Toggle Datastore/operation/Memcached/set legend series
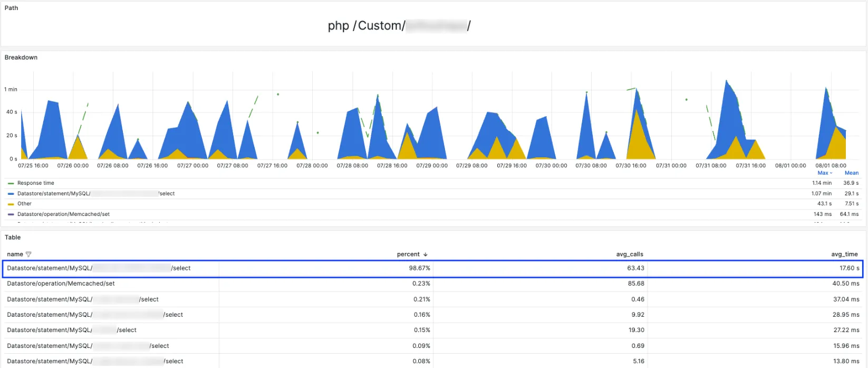868x368 pixels. pos(63,214)
